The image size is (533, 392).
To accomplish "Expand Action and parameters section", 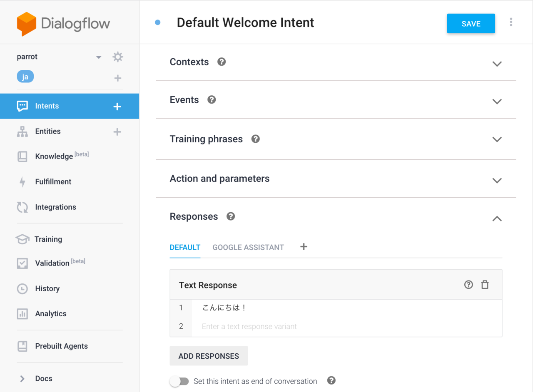I will pos(497,181).
